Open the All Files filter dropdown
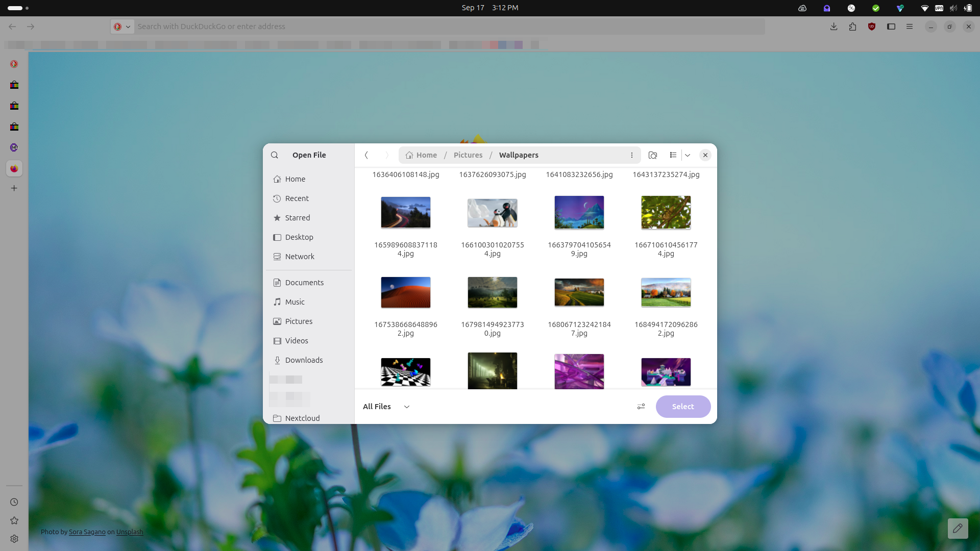980x551 pixels. tap(386, 407)
